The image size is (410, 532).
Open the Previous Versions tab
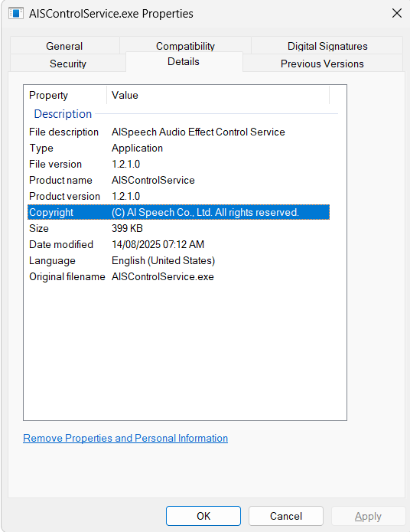click(322, 64)
